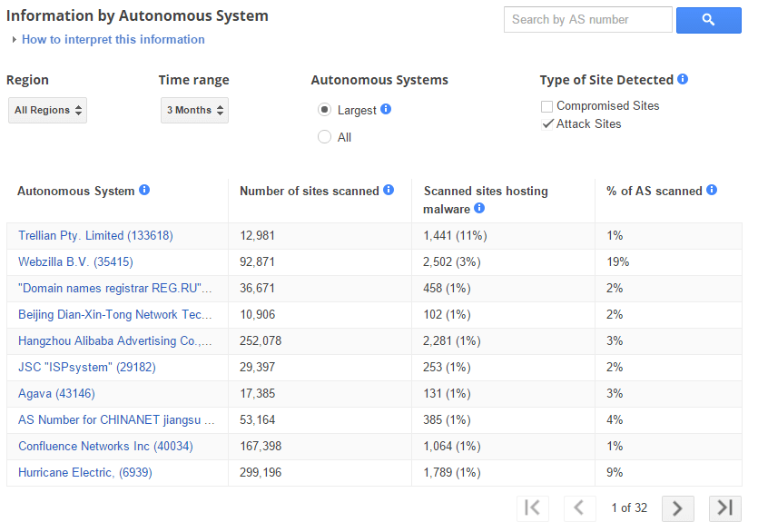Select the All autonomous systems radio button

(324, 137)
